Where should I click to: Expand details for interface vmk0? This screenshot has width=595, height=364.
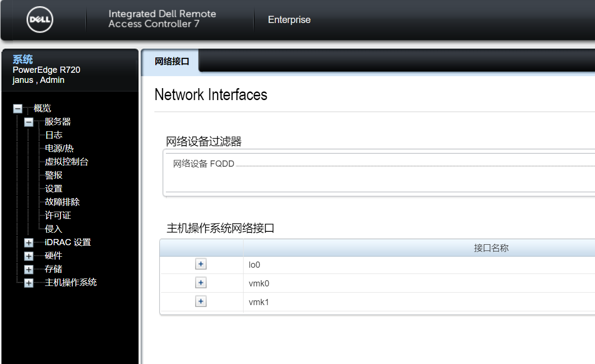tap(201, 283)
